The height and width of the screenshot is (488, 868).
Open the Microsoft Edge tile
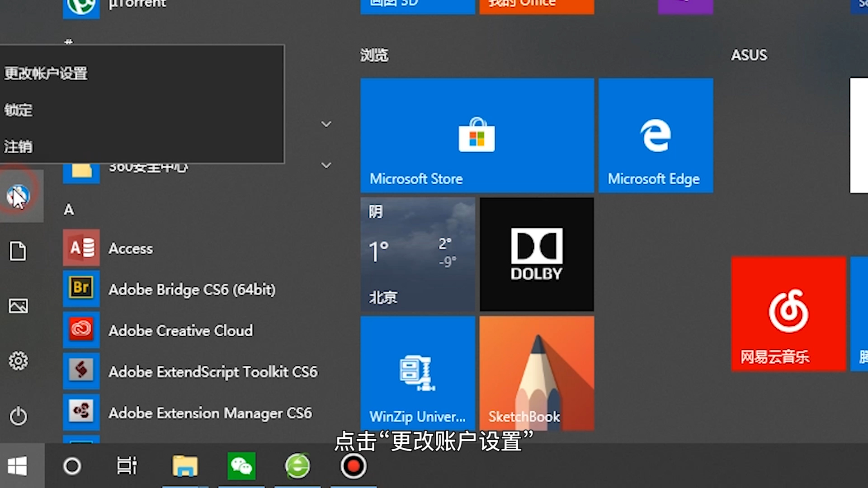(656, 136)
